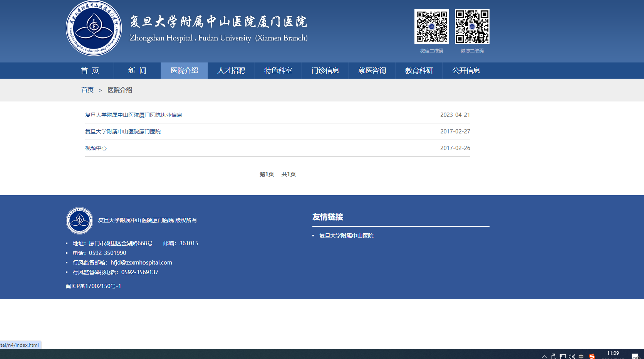Click the email hfjd@zsxmhospital.com
This screenshot has height=359, width=644.
coord(141,263)
